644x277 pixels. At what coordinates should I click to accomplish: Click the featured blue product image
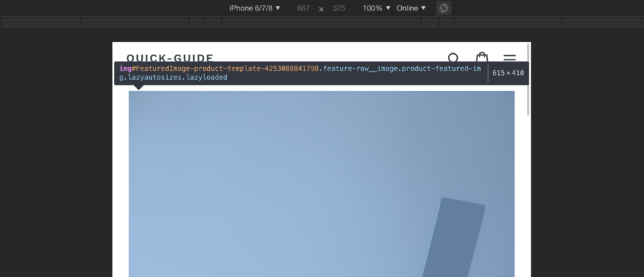321,184
